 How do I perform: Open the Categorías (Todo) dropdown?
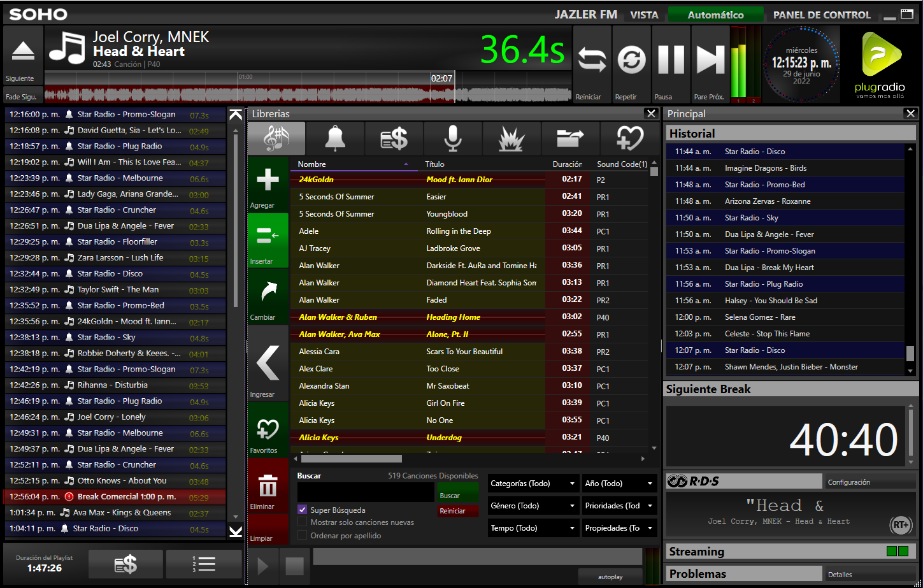534,484
